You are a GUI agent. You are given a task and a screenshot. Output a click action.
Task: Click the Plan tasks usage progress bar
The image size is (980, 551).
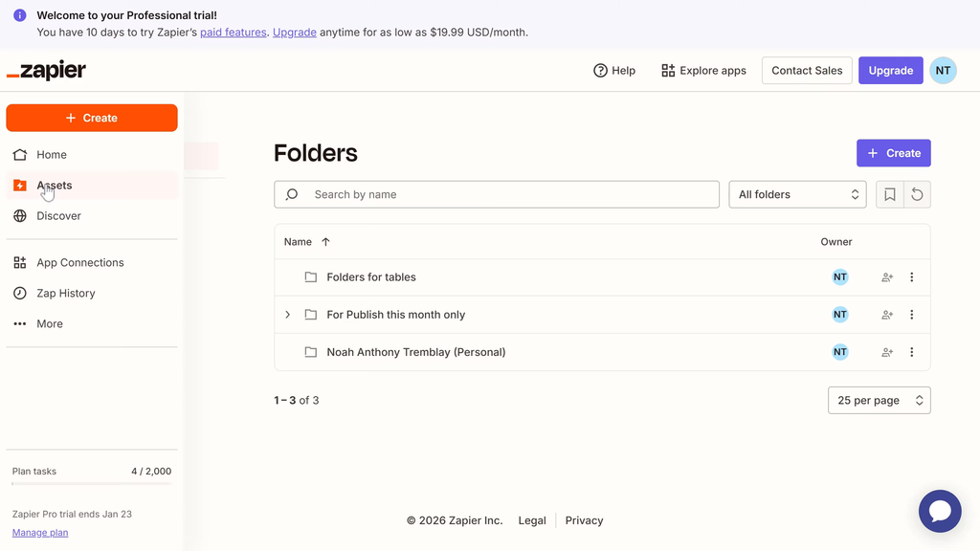pos(92,484)
